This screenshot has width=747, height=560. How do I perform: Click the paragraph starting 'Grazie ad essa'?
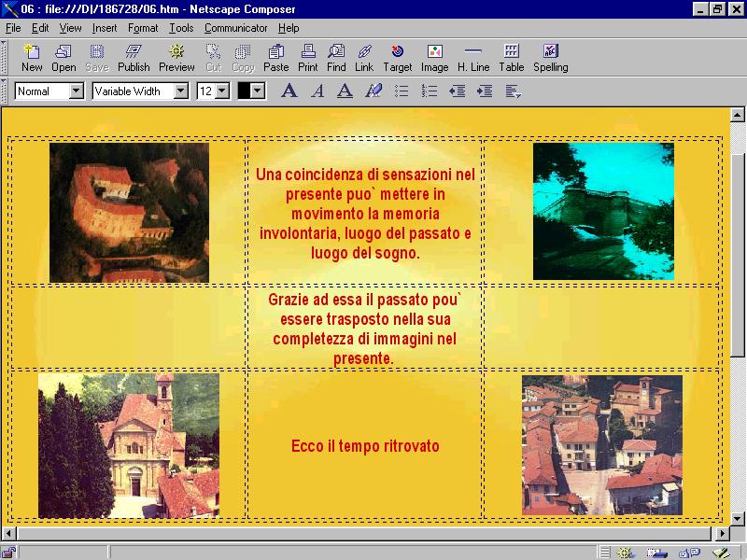[x=364, y=329]
